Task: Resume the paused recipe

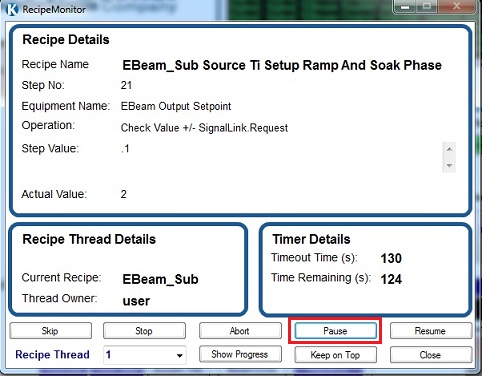Action: (431, 331)
